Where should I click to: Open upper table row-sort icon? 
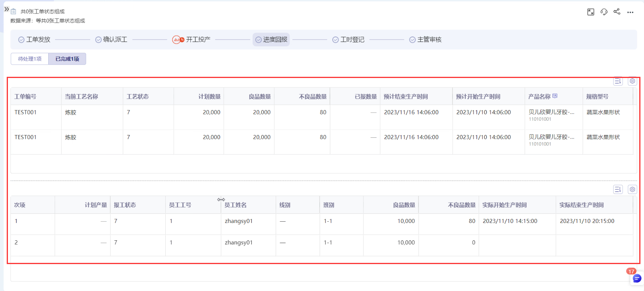(x=617, y=81)
